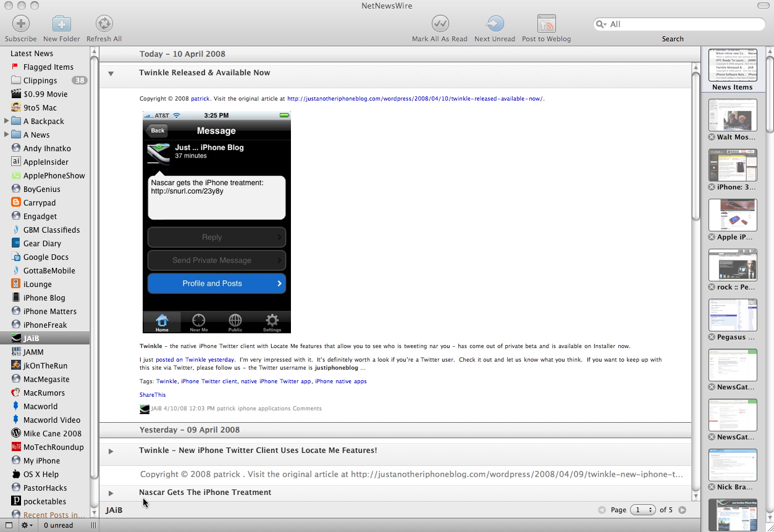Screen dimensions: 774x532
Task: Select the News Items tab thumbnail
Action: point(733,65)
